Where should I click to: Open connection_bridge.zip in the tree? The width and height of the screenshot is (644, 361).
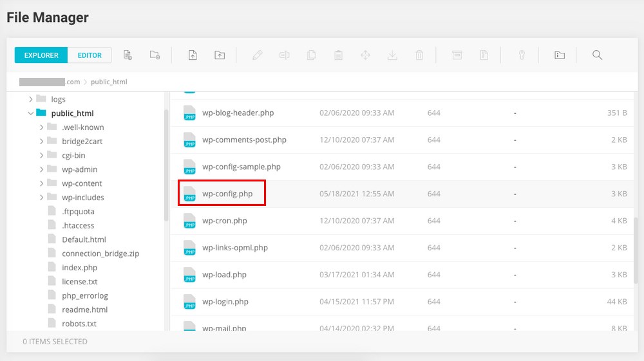click(100, 254)
